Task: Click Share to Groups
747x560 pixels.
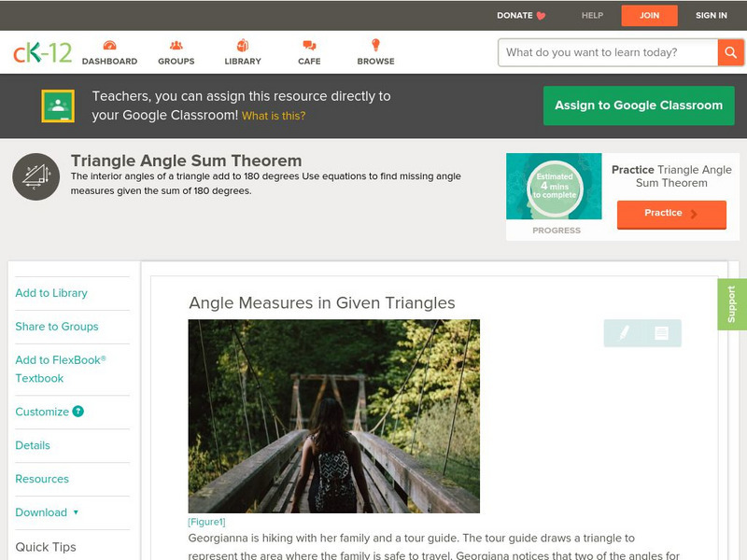Action: pyautogui.click(x=57, y=327)
